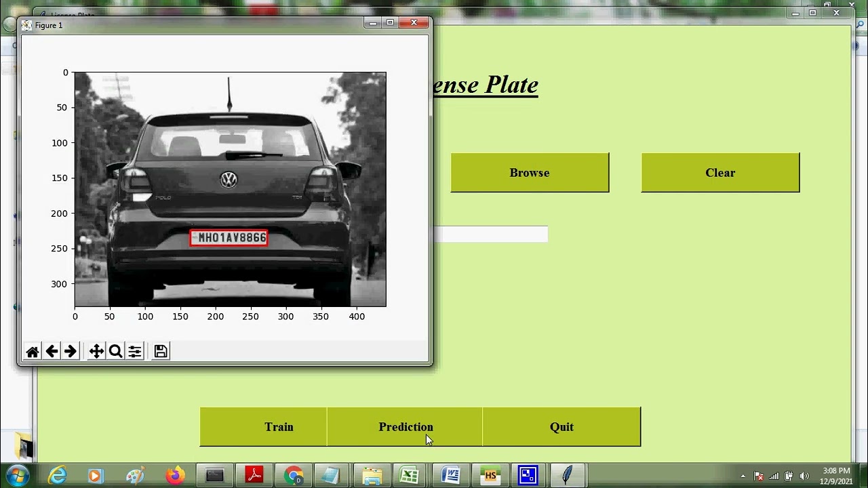Screen dimensions: 868x488
Task: Click the Quit button
Action: point(561,426)
